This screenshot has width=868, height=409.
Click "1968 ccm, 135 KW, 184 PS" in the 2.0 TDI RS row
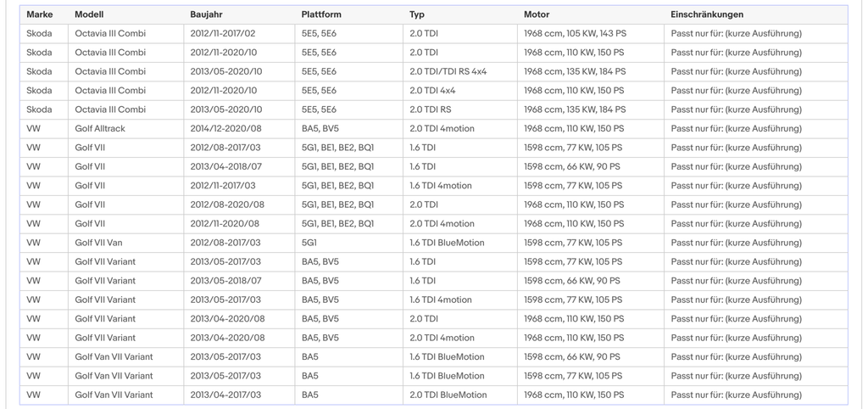575,109
